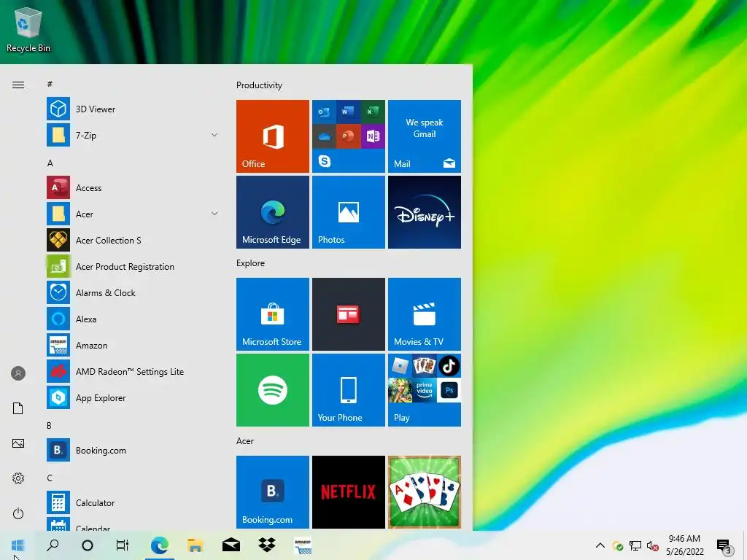Launch Alarms & Clock app
Screen dimensions: 747x560
(133, 292)
